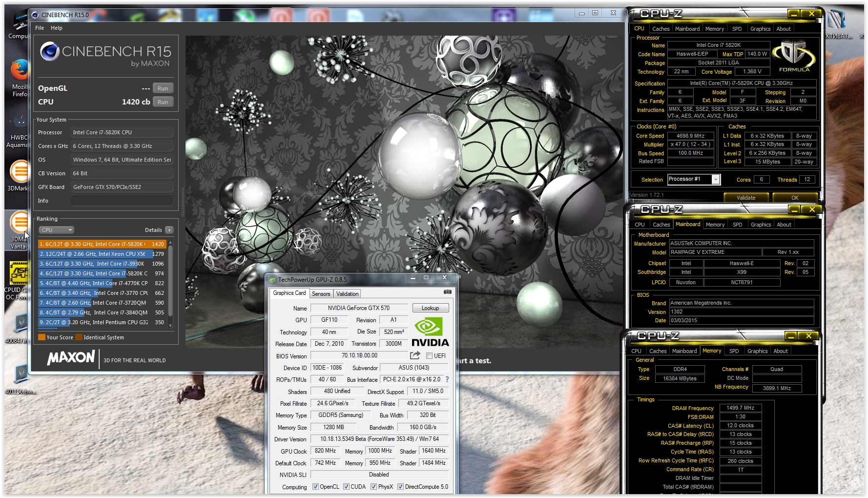This screenshot has width=868, height=498.
Task: Click the GFX Board GeForce GTX 570 field
Action: tap(122, 187)
